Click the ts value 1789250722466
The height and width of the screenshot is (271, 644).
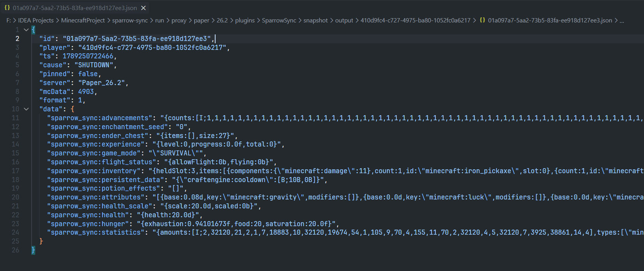click(x=88, y=56)
